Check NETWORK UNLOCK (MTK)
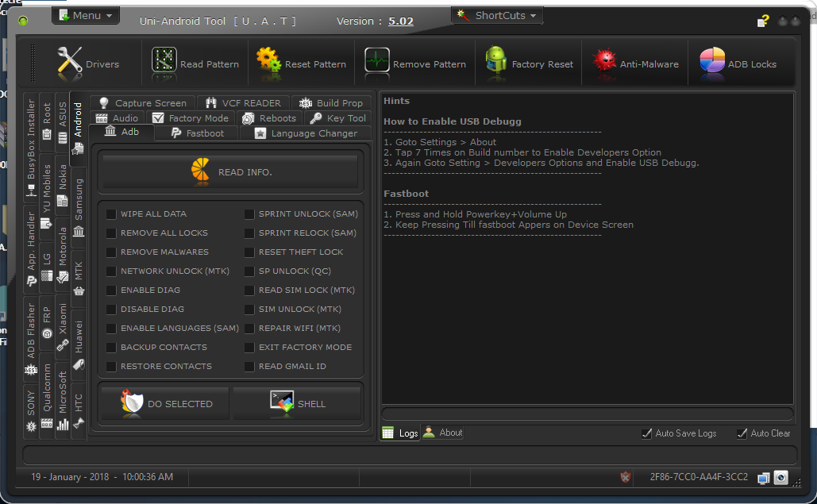This screenshot has width=817, height=504. (x=111, y=271)
